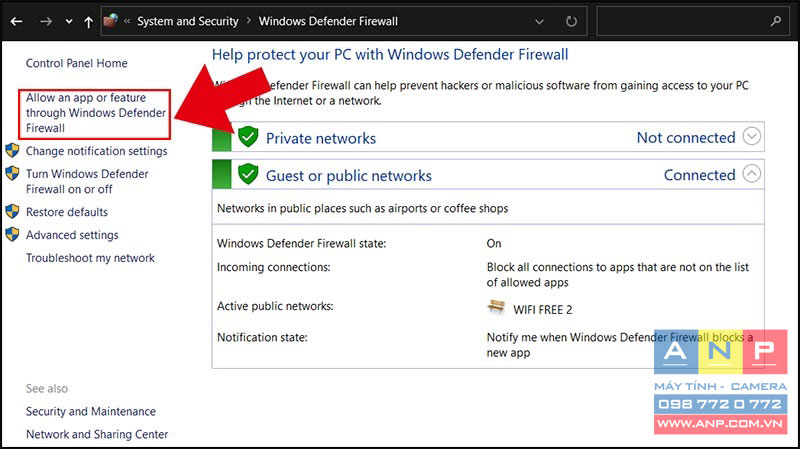The width and height of the screenshot is (800, 449).
Task: Open Allow an app or feature link
Action: click(95, 113)
